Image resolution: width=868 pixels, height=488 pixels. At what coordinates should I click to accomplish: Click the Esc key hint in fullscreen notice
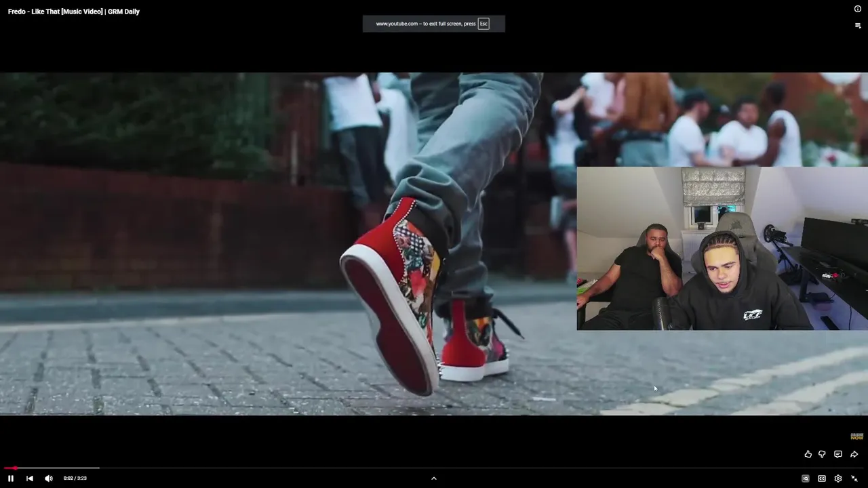click(484, 24)
